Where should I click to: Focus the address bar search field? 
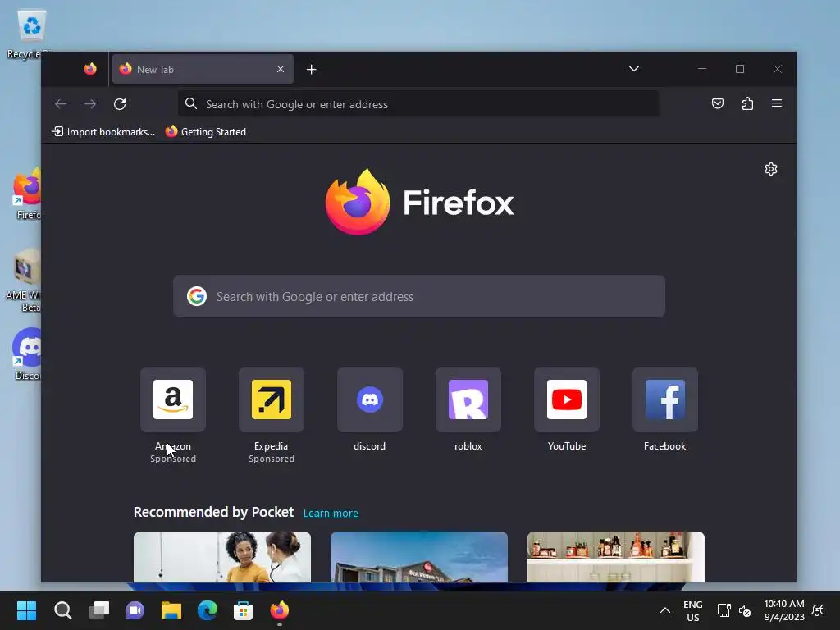418,104
